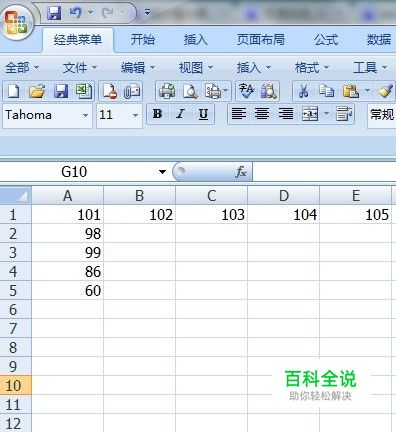
Task: Open the 工具 menu
Action: [x=370, y=68]
